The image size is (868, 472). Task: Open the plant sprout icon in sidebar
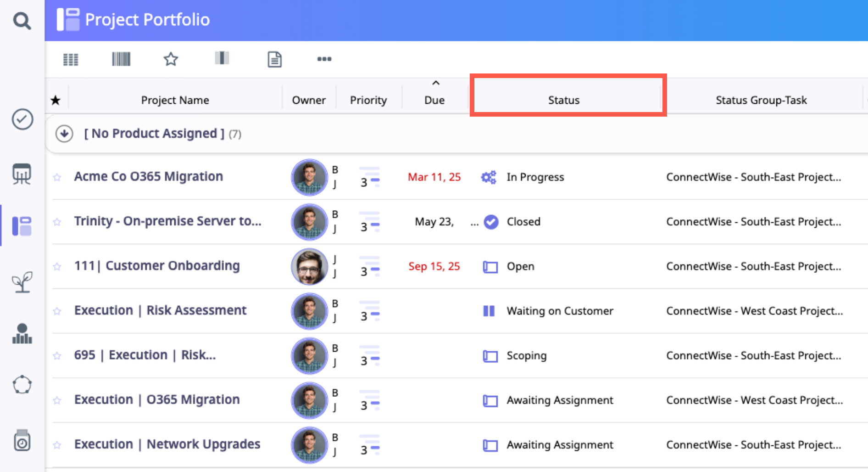click(x=22, y=282)
